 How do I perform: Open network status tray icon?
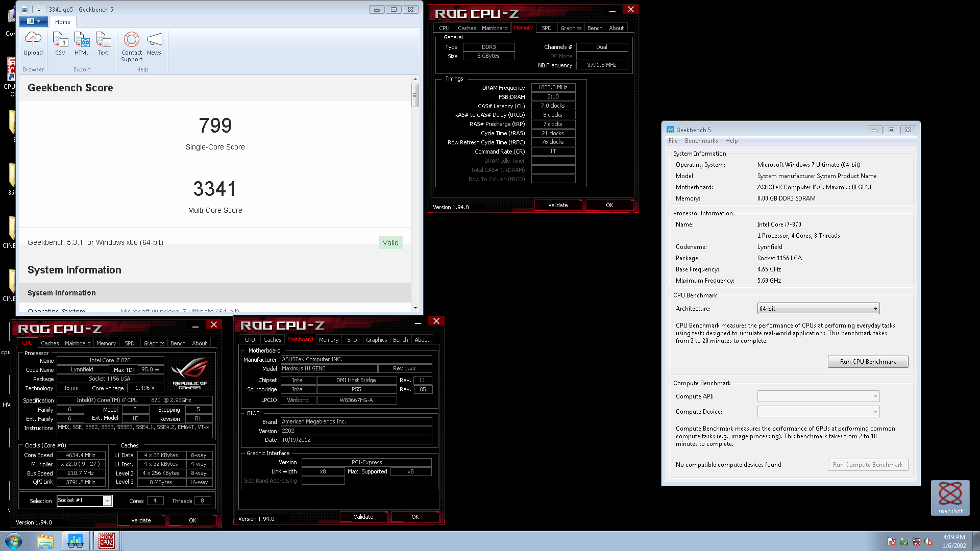916,542
